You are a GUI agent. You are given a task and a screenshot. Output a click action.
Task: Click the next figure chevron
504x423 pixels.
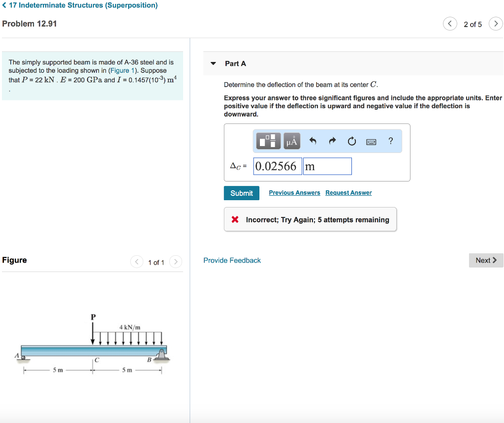point(176,262)
